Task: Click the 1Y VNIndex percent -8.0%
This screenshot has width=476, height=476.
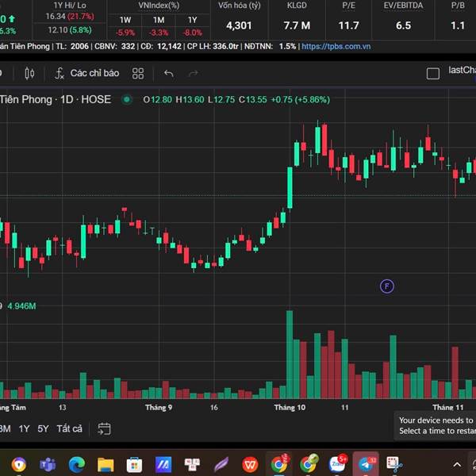Action: pos(192,33)
